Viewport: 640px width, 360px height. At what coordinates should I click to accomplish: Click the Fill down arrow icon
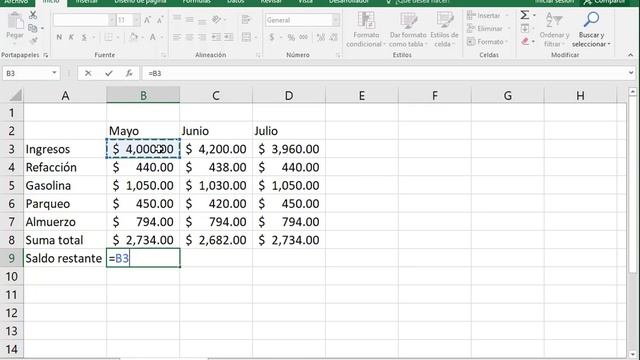tap(525, 28)
